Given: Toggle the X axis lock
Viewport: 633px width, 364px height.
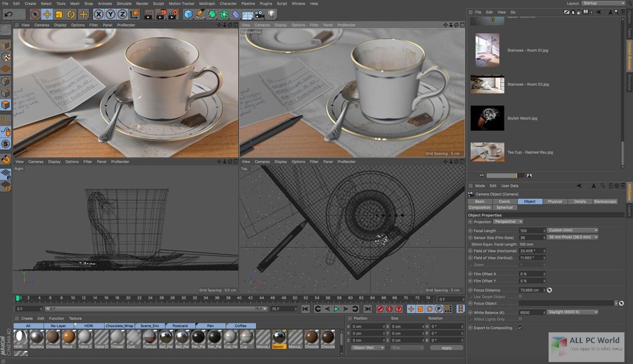Looking at the screenshot, I should tap(99, 14).
